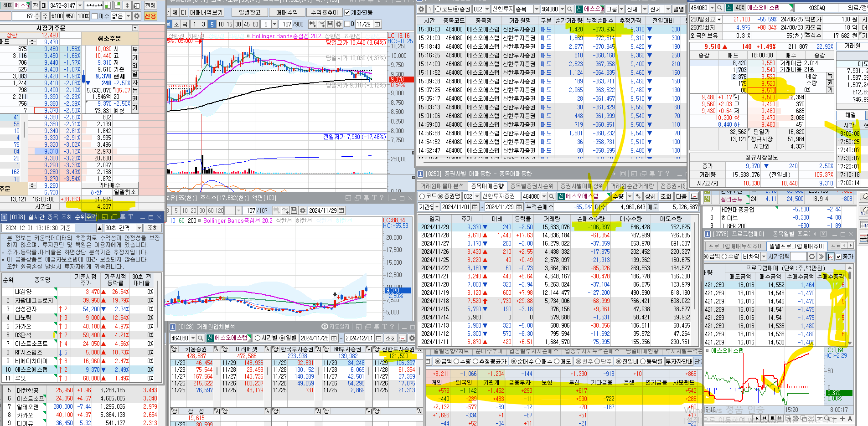Click vertical arrows icon in order panel header
868x426 pixels.
127,5
